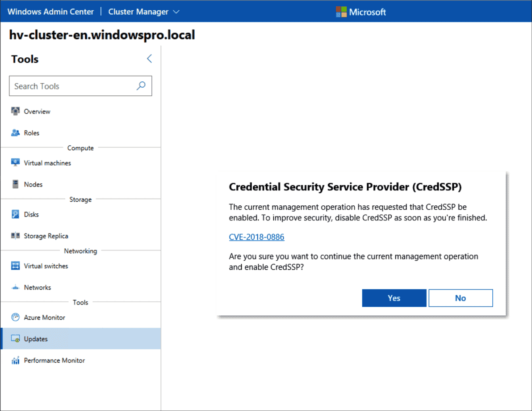
Task: Select the Virtual machines icon
Action: coord(16,162)
